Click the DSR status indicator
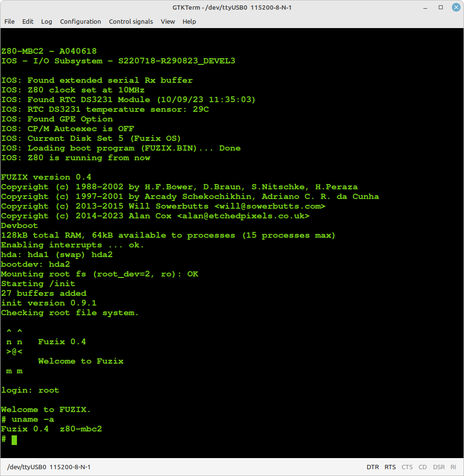Screen dimensions: 464x476 tap(438, 467)
